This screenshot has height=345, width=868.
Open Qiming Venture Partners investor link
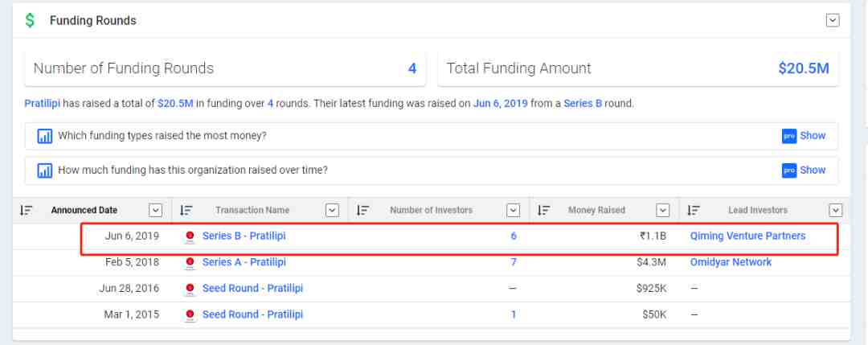(x=747, y=236)
